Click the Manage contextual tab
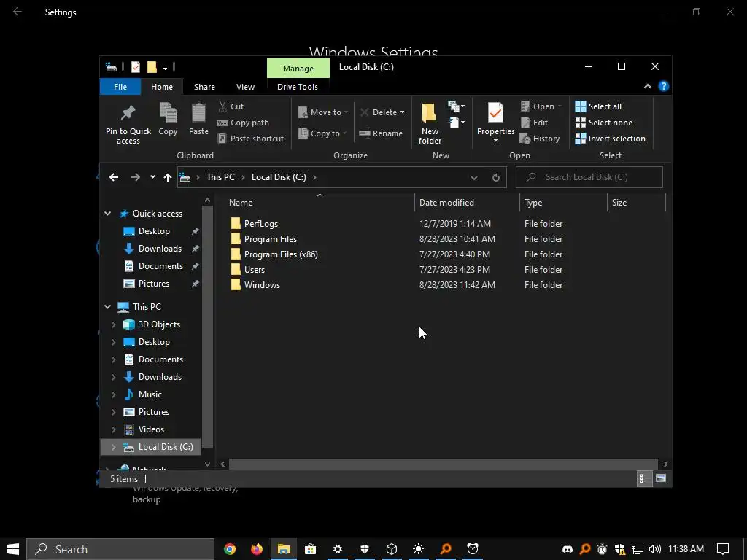 (298, 68)
